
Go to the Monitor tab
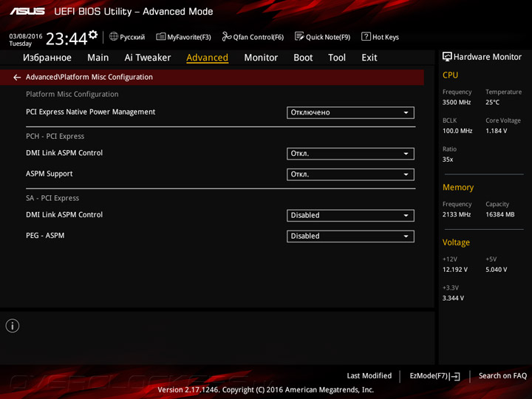pos(261,58)
